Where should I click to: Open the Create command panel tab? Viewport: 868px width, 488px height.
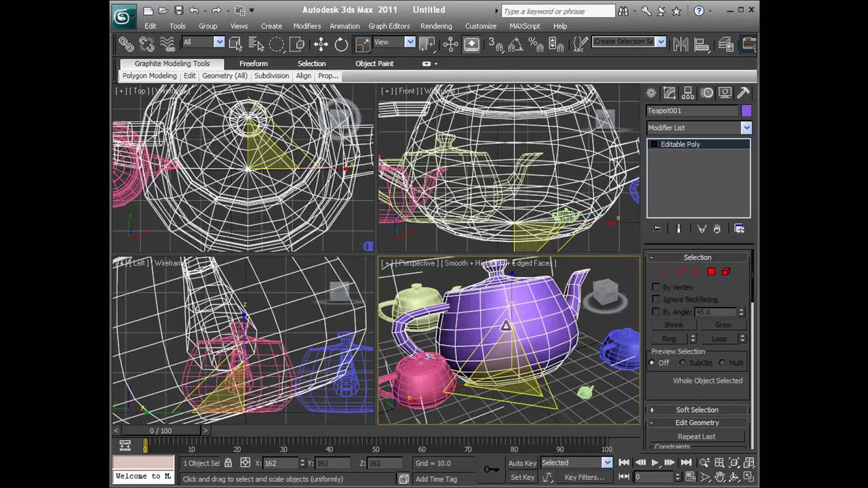tap(651, 93)
